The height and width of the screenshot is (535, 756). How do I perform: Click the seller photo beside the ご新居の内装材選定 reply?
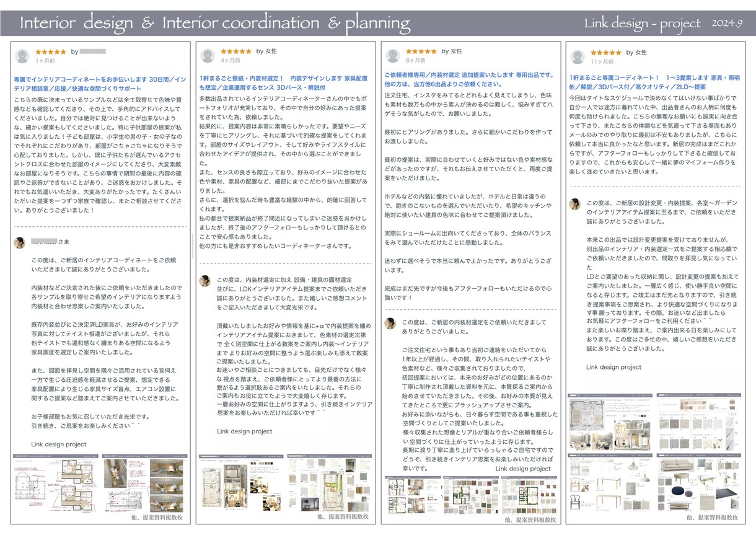390,324
